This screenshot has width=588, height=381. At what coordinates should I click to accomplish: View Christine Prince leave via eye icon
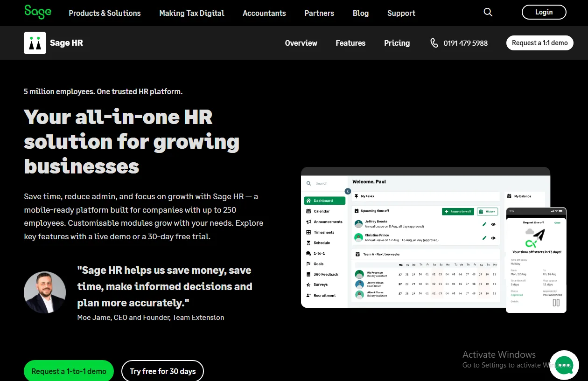493,238
